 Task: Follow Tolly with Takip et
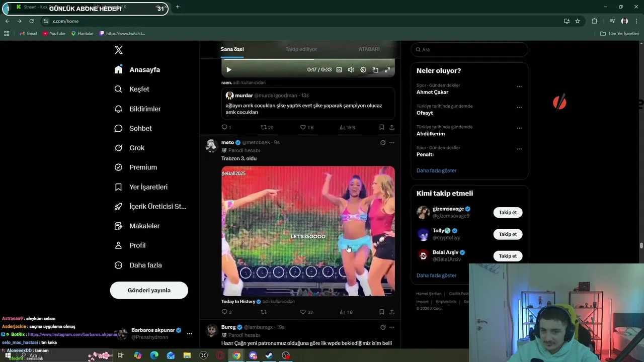tap(508, 234)
